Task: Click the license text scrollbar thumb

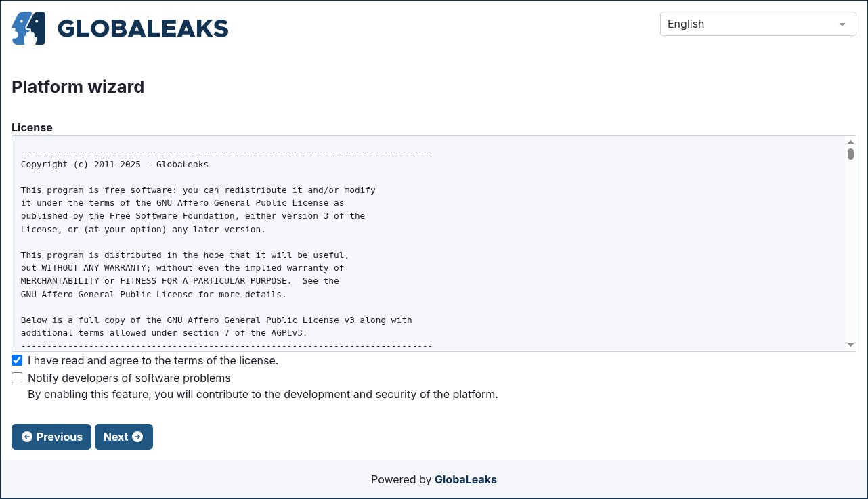Action: point(851,154)
